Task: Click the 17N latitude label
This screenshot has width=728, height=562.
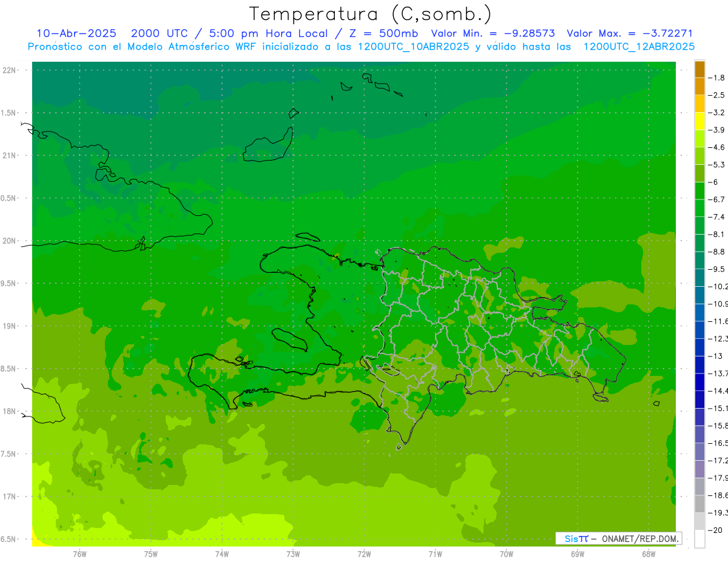Action: [x=9, y=497]
